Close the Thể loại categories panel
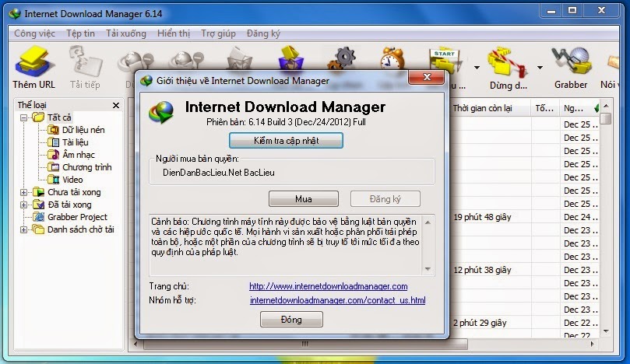This screenshot has width=630, height=364. coord(116,105)
